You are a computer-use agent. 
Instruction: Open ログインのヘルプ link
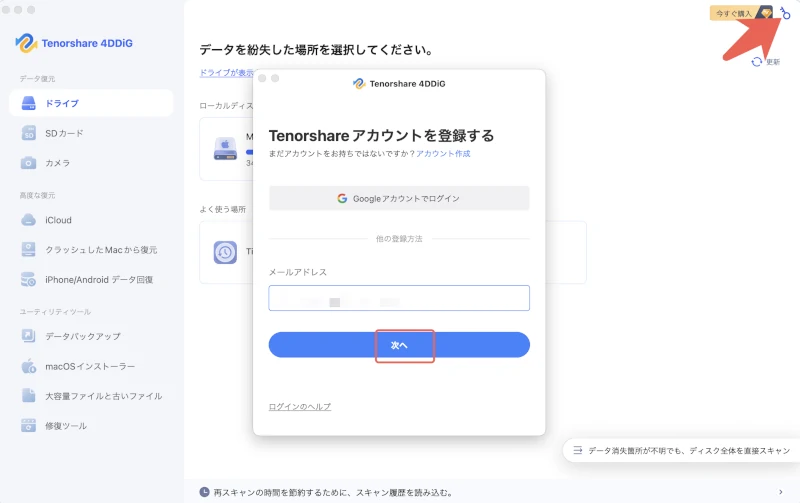tap(300, 407)
